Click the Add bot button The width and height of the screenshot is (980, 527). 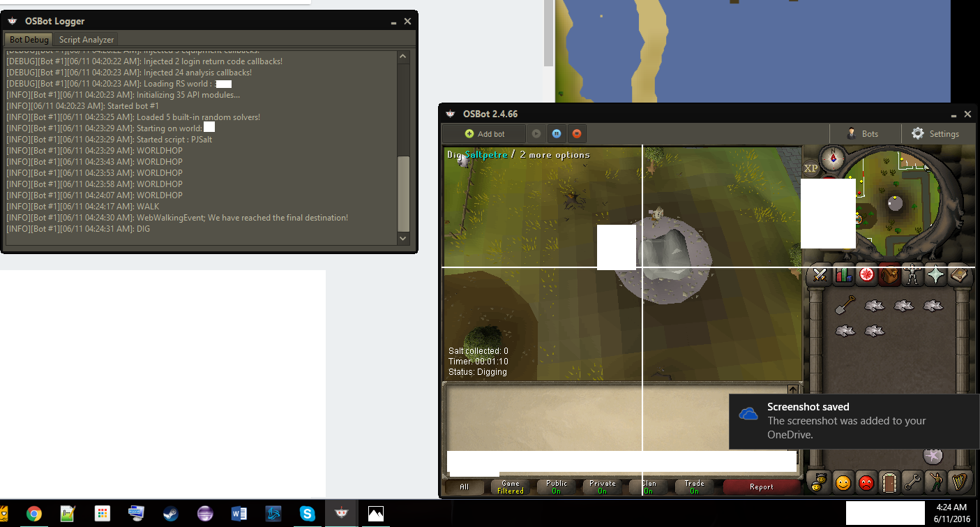coord(484,133)
